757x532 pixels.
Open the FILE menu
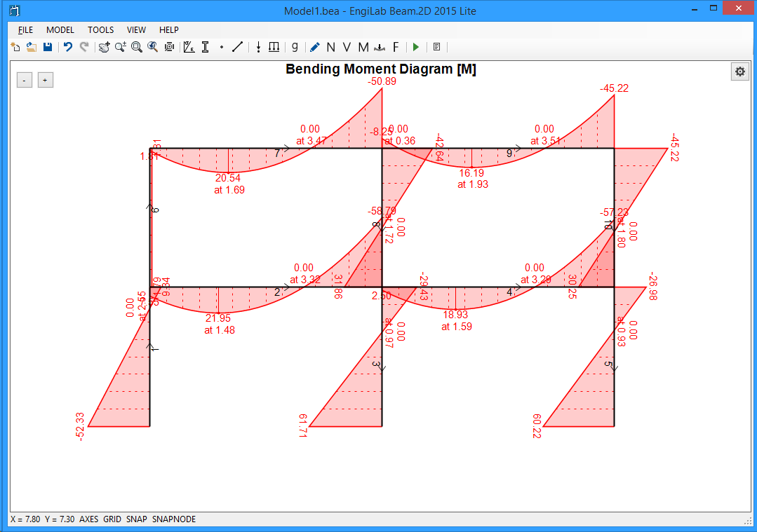pyautogui.click(x=25, y=30)
